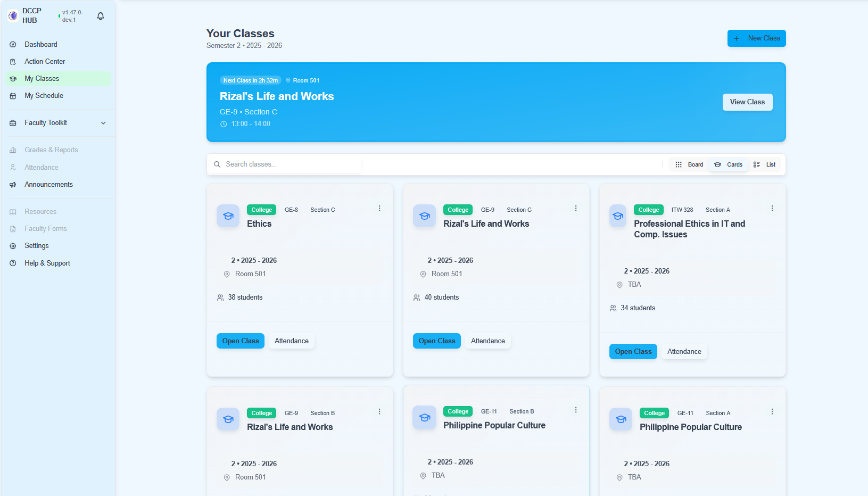The width and height of the screenshot is (868, 496).
Task: Open Help & Support
Action: (x=58, y=263)
